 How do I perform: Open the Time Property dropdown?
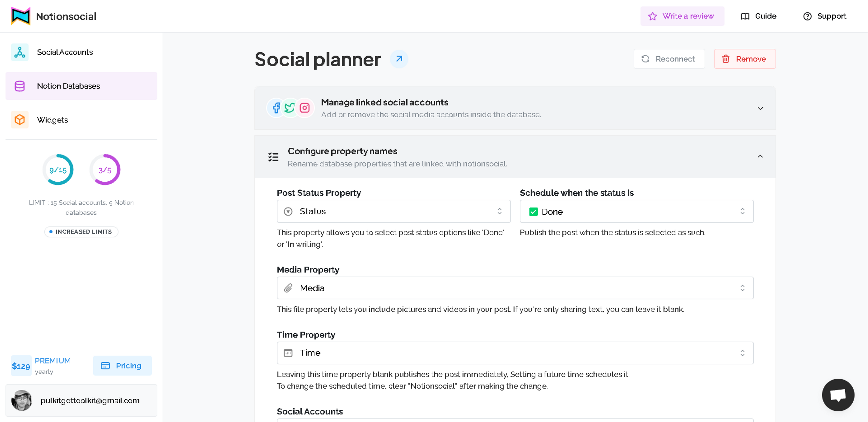pos(515,353)
